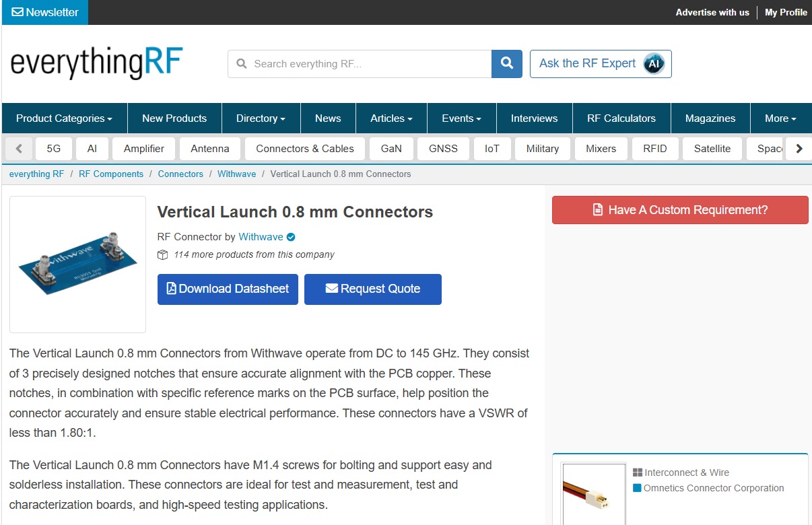The width and height of the screenshot is (812, 525).
Task: Open My Profile link
Action: click(786, 12)
